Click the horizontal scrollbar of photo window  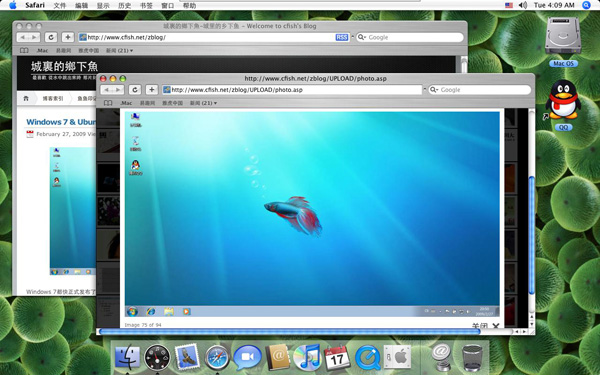[289, 331]
